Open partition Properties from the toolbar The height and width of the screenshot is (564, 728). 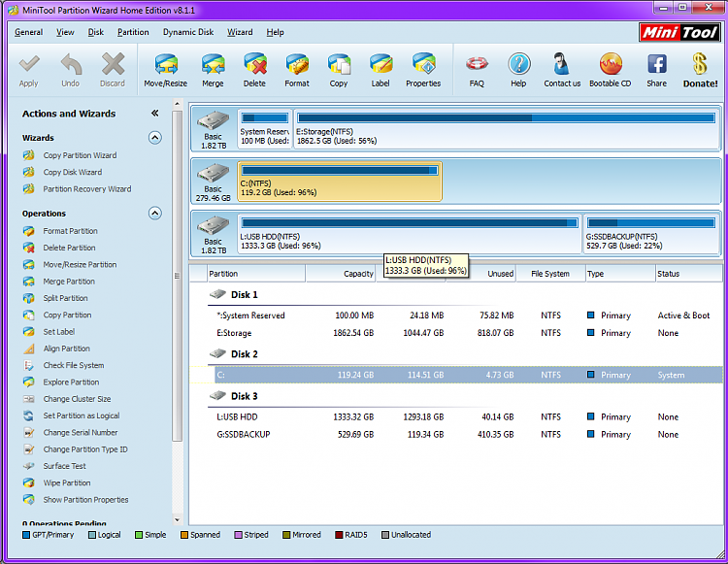coord(423,64)
